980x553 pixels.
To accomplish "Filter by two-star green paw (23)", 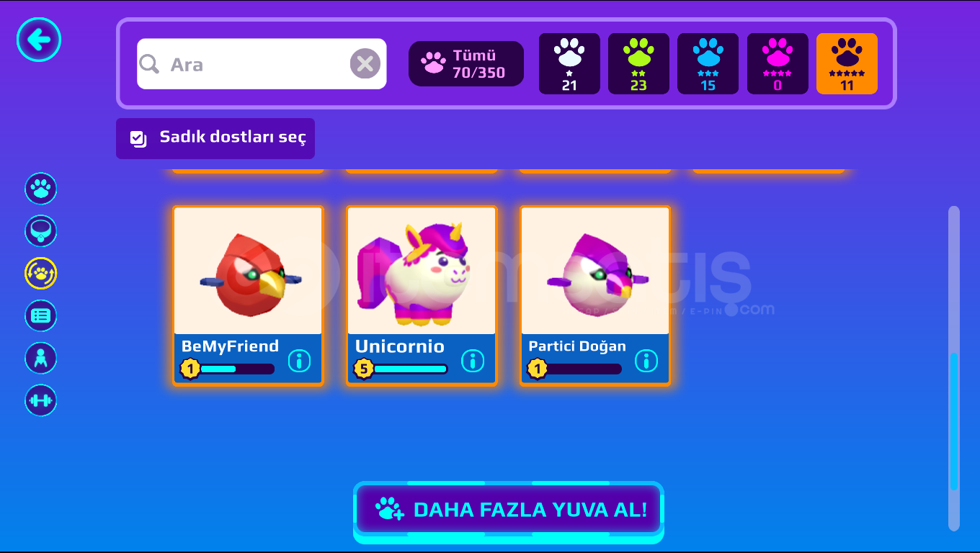I will (638, 63).
